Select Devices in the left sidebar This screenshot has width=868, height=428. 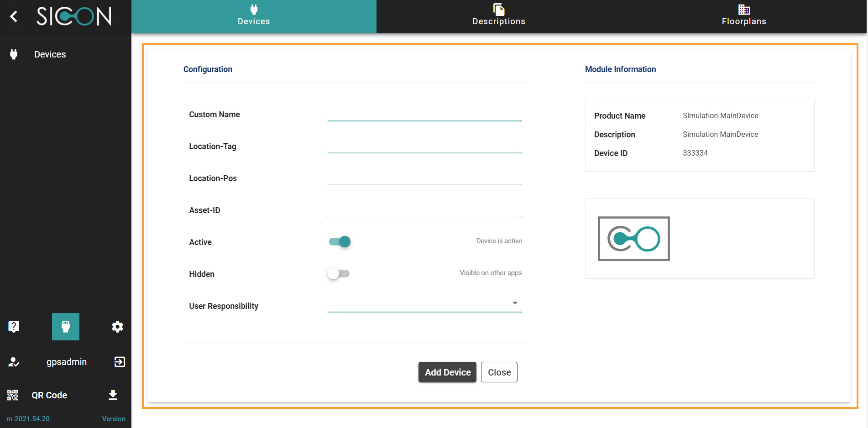pos(50,54)
